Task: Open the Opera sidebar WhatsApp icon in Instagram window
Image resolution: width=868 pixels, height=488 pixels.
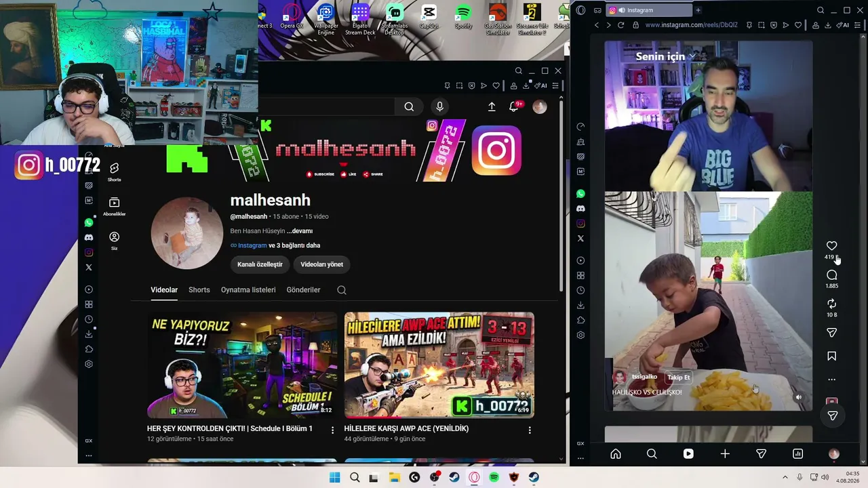Action: tap(580, 194)
